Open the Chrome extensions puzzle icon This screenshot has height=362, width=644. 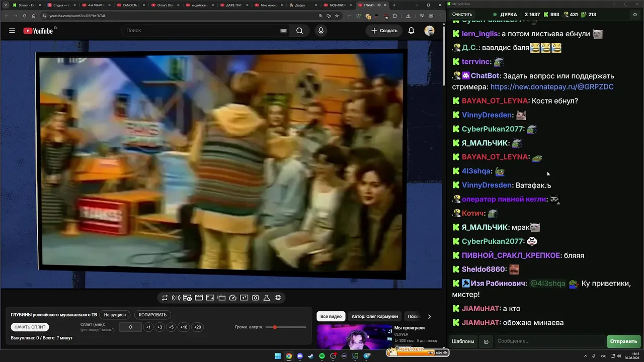[395, 16]
